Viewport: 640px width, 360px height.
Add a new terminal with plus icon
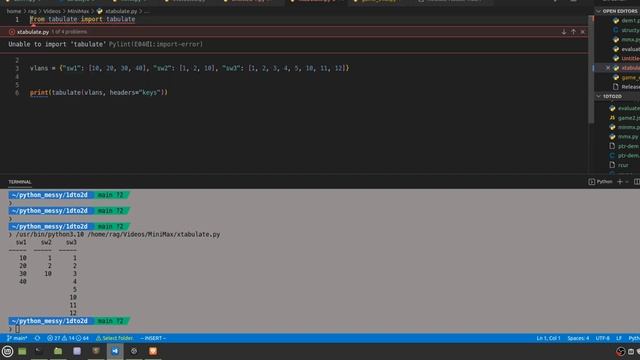click(x=620, y=182)
